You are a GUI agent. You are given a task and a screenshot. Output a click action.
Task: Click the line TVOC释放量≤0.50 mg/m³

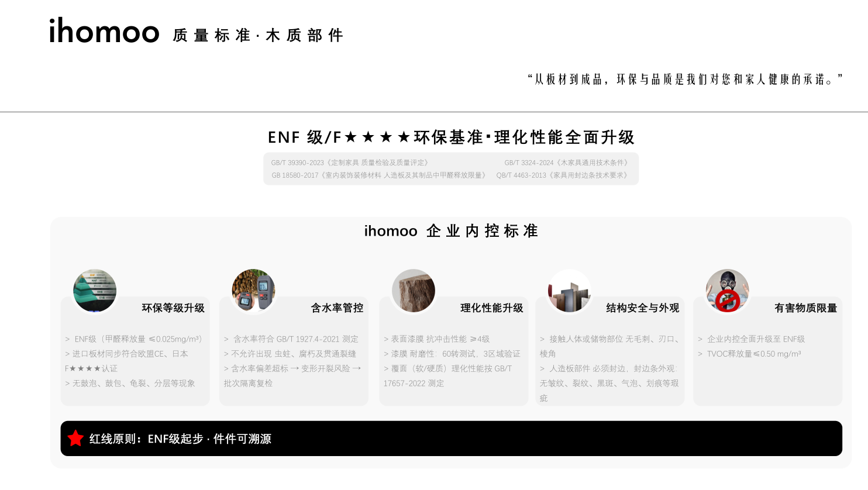749,354
